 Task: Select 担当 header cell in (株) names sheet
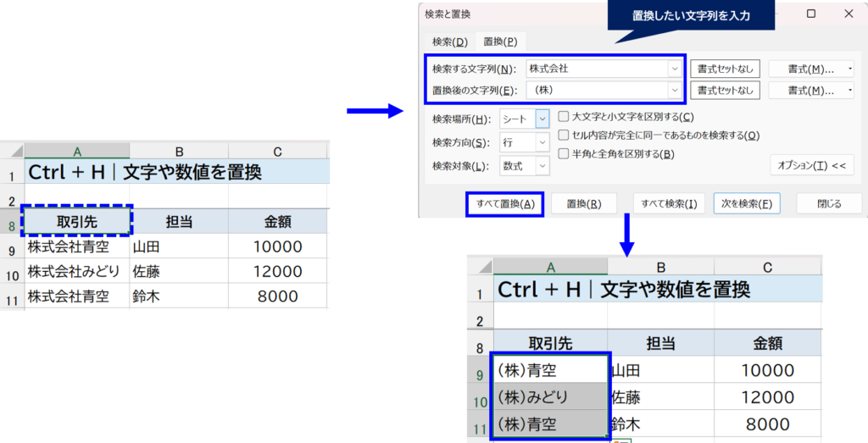pos(660,343)
